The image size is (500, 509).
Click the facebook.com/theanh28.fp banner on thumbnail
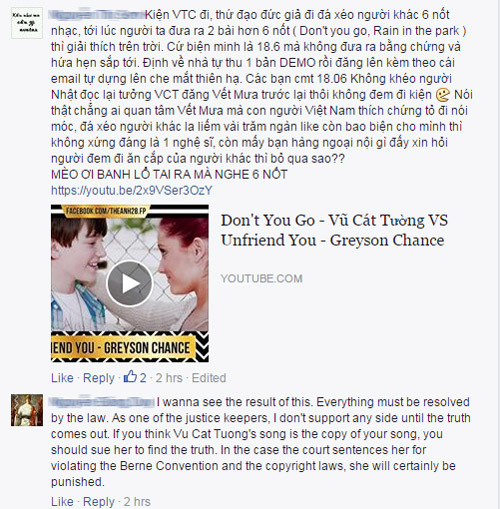tap(106, 211)
